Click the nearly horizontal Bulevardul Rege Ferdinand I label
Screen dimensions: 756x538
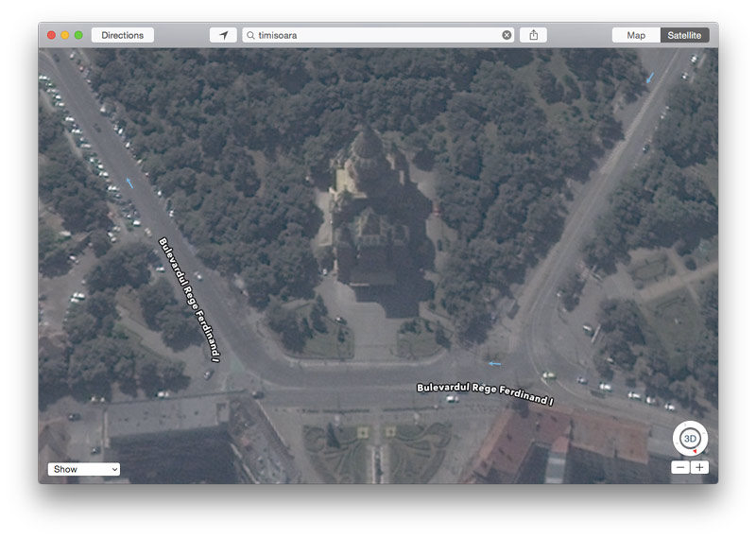click(x=485, y=394)
